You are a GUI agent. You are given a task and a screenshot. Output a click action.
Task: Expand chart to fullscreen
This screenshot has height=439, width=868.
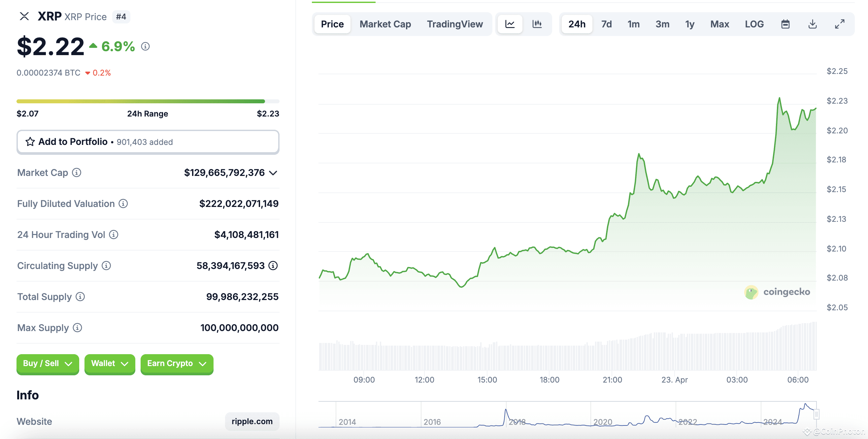click(x=839, y=24)
